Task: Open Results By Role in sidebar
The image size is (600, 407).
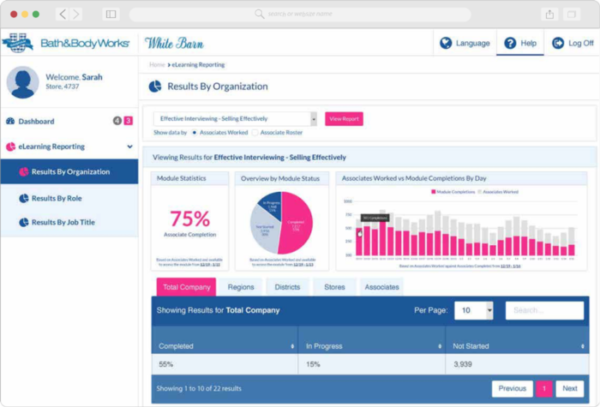Action: (69, 198)
